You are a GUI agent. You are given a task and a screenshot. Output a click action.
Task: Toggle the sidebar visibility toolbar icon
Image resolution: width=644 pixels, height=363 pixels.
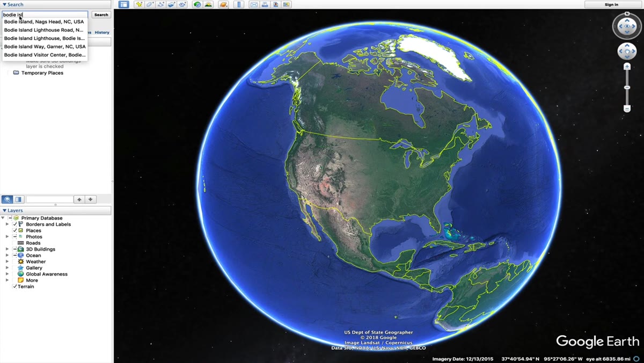[124, 4]
